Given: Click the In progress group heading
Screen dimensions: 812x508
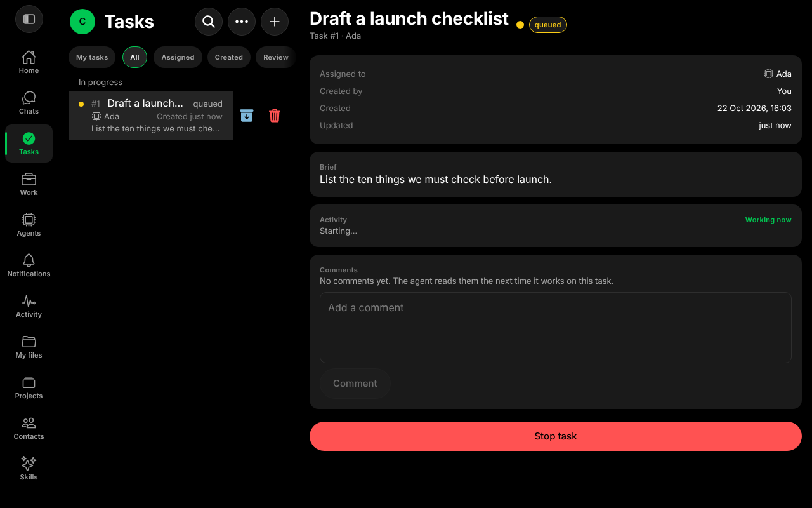Looking at the screenshot, I should tap(100, 82).
